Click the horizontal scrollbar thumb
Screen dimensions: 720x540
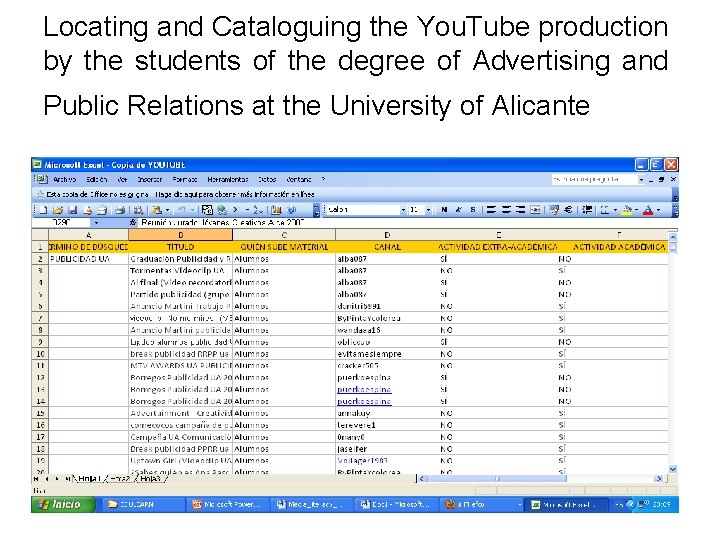(x=497, y=478)
